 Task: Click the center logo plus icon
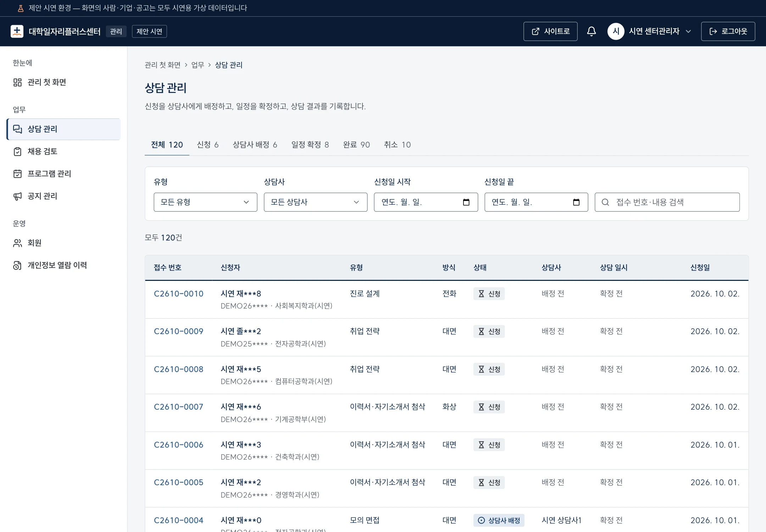(x=17, y=32)
